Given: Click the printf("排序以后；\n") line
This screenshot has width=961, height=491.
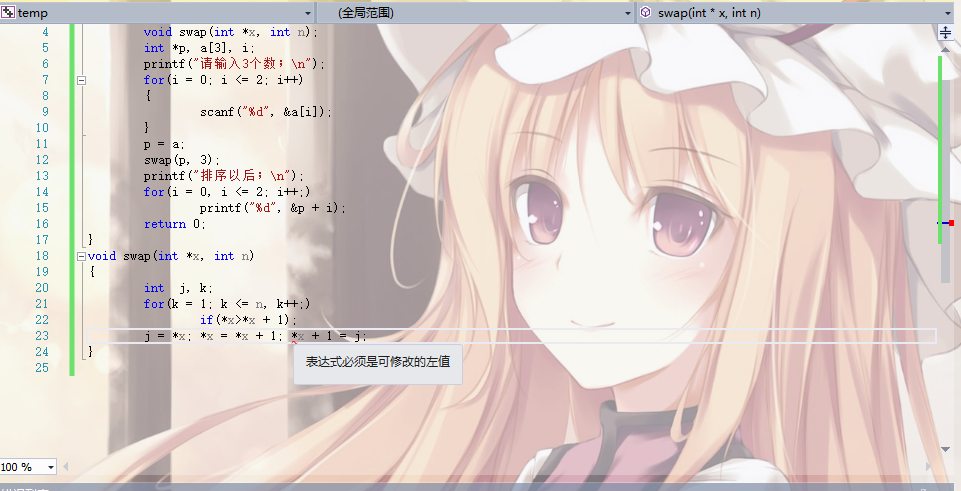Looking at the screenshot, I should click(224, 176).
